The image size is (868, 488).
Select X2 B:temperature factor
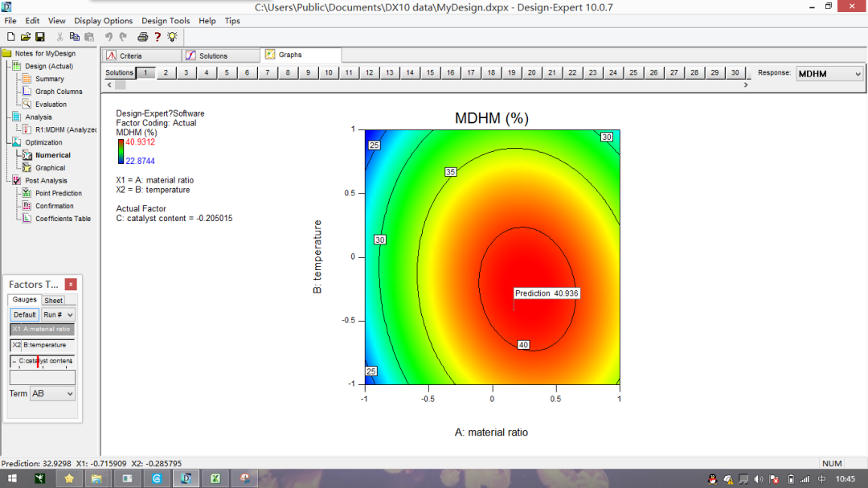click(x=42, y=345)
